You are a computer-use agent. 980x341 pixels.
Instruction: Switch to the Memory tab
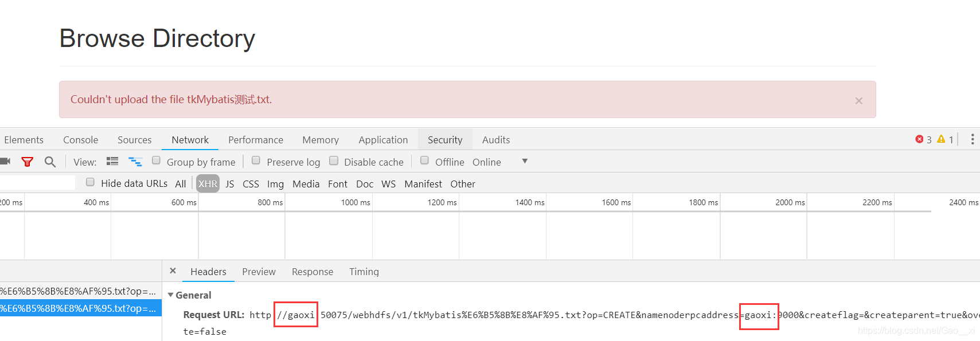coord(321,140)
